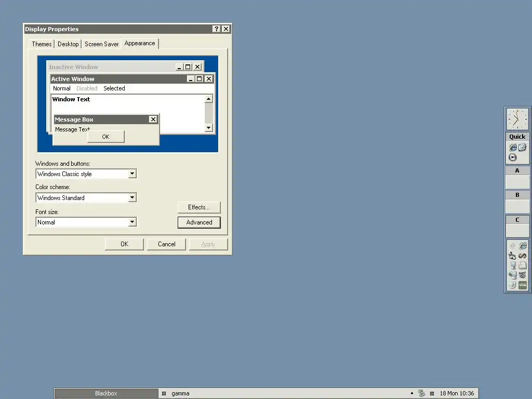Click the help question mark button

217,29
